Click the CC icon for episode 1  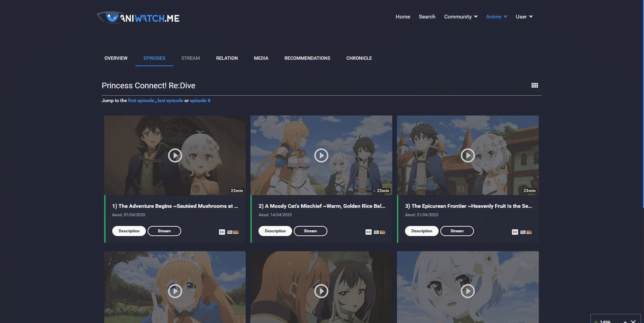click(x=222, y=232)
